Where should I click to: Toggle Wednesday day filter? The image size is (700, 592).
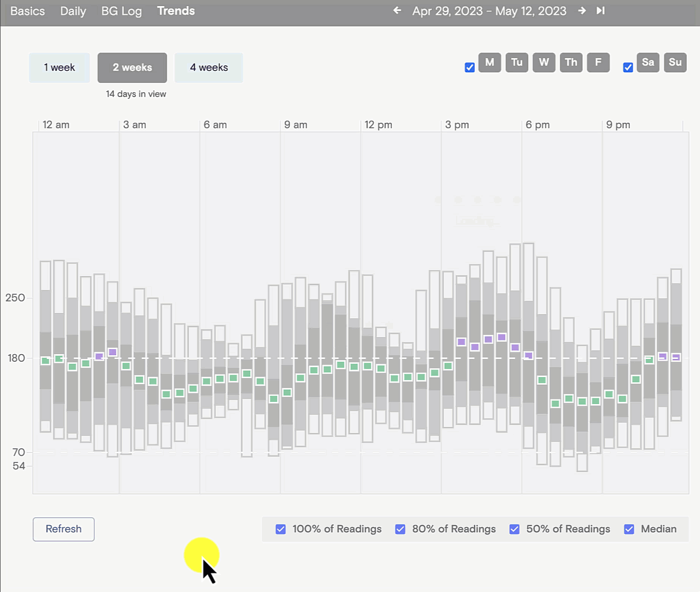coord(544,62)
